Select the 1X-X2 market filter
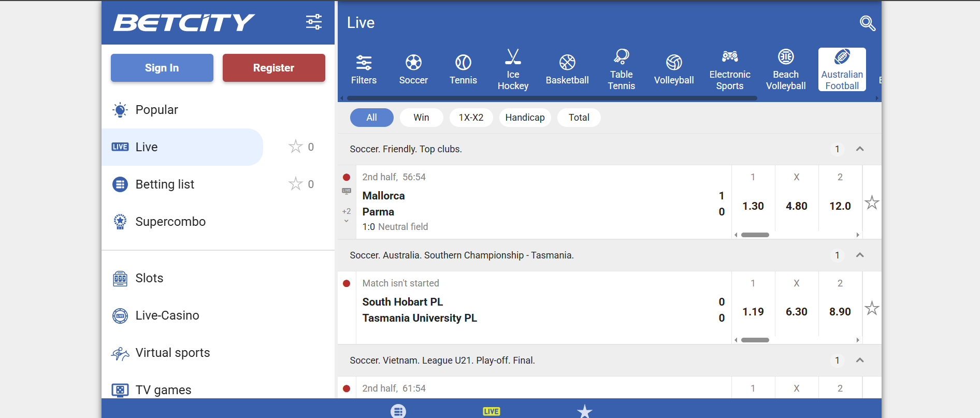 point(471,118)
